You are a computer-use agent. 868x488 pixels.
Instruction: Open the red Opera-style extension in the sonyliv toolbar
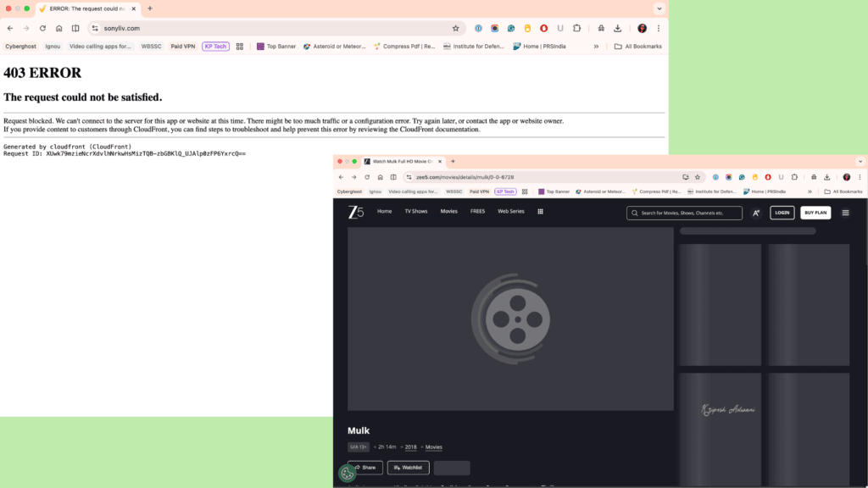(544, 28)
